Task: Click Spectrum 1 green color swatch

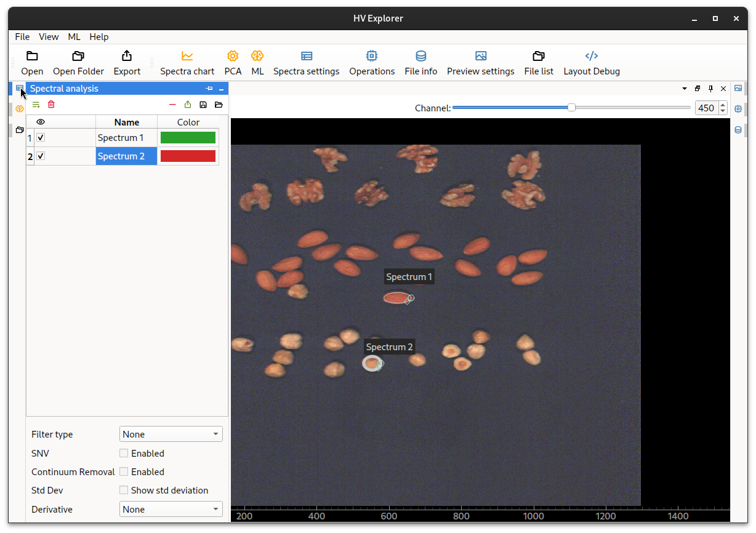Action: [188, 137]
